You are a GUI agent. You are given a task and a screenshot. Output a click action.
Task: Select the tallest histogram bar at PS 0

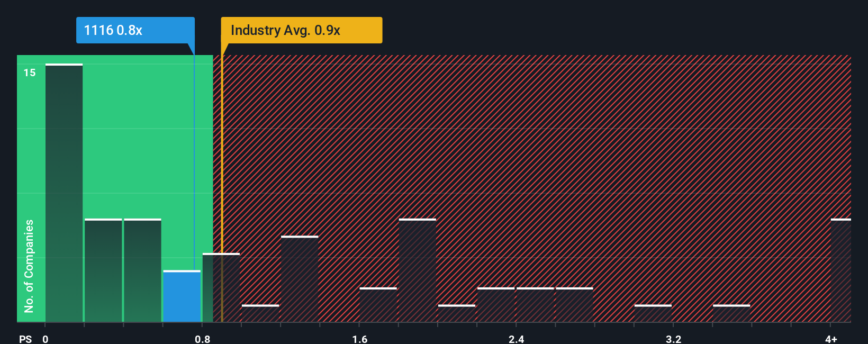[x=64, y=193]
